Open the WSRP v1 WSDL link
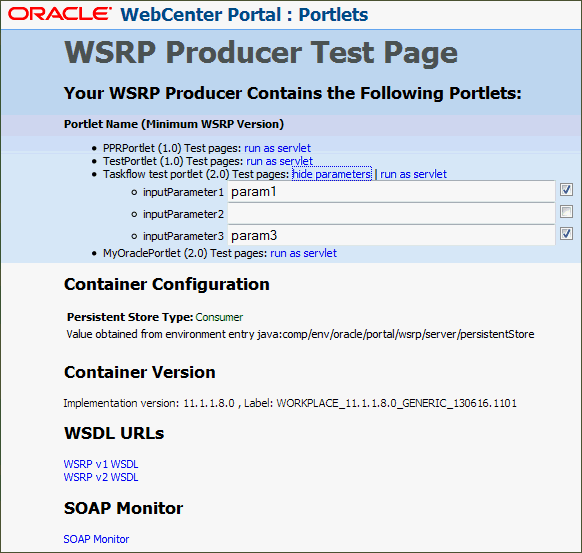The image size is (582, 553). 101,464
